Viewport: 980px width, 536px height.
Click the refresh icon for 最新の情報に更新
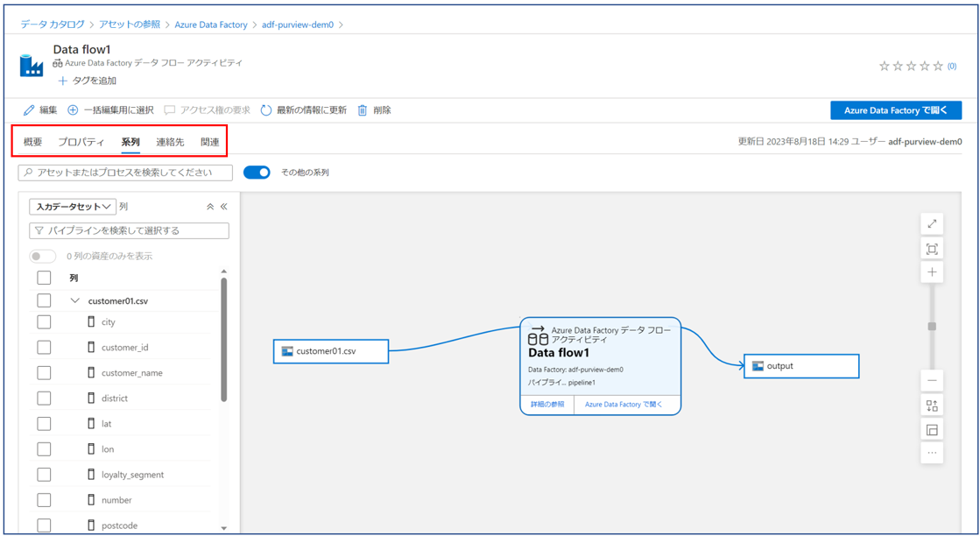tap(266, 110)
